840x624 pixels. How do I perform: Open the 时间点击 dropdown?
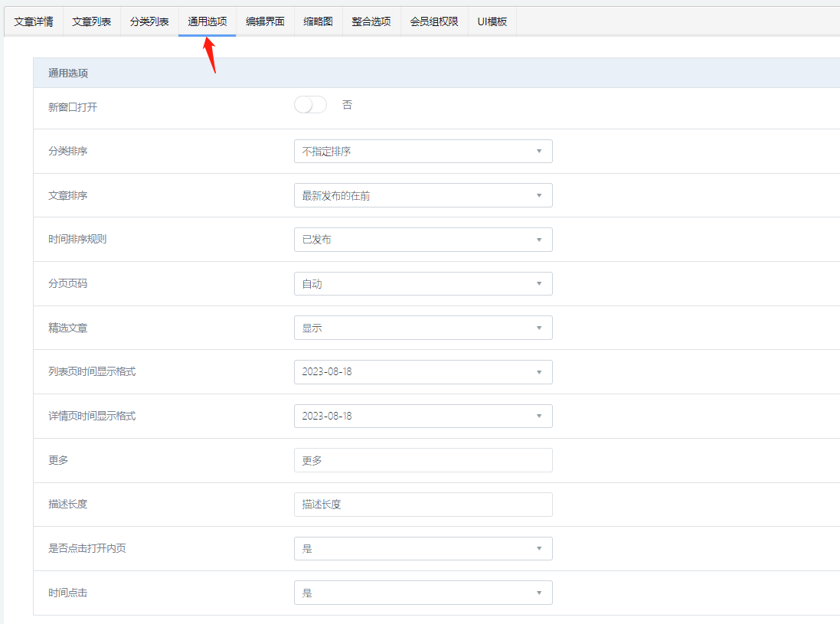pyautogui.click(x=423, y=593)
